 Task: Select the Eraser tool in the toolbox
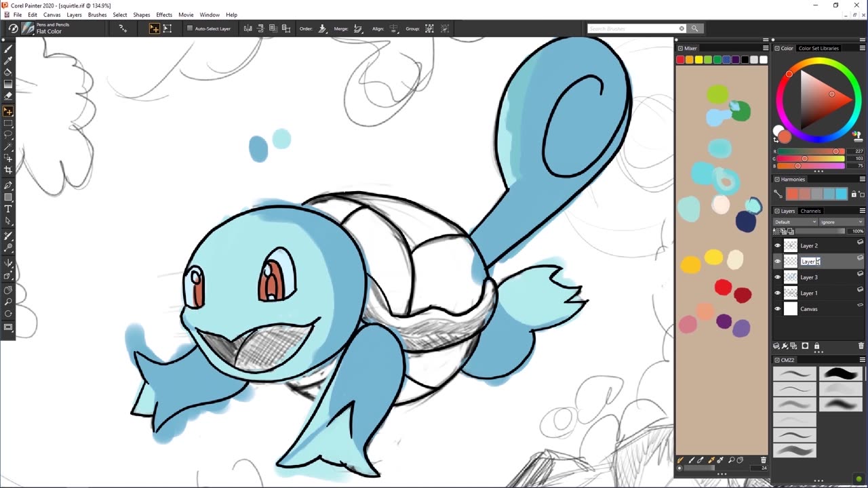(8, 96)
